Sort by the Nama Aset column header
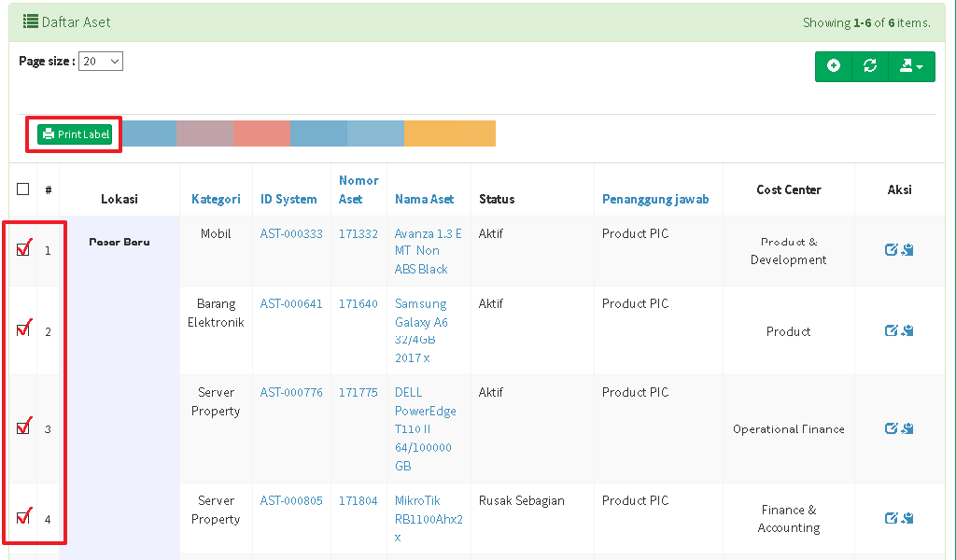This screenshot has width=956, height=560. click(x=424, y=199)
